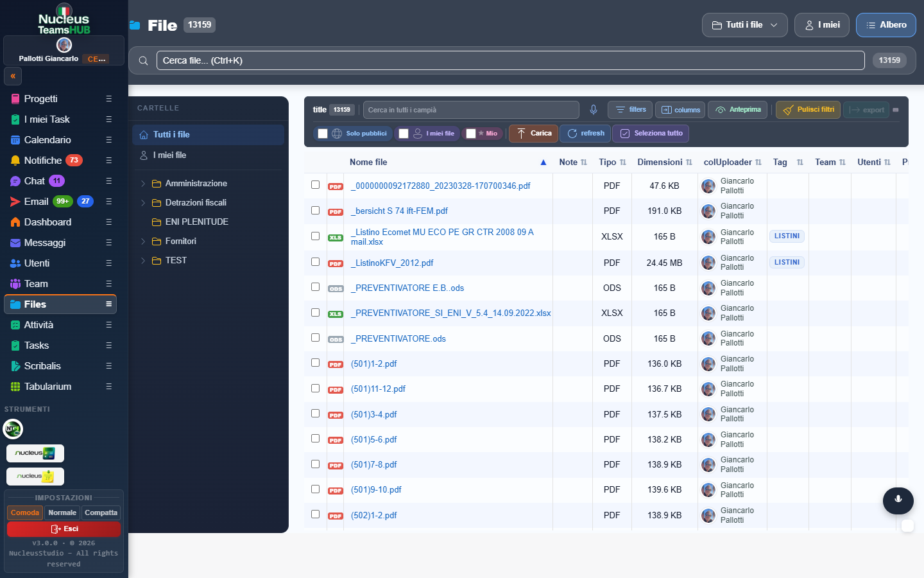Click the download floating button at bottom right

coord(898,501)
